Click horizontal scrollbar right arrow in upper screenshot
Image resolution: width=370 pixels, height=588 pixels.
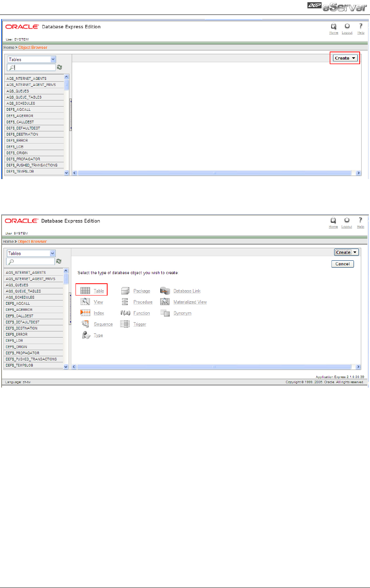tap(358, 173)
